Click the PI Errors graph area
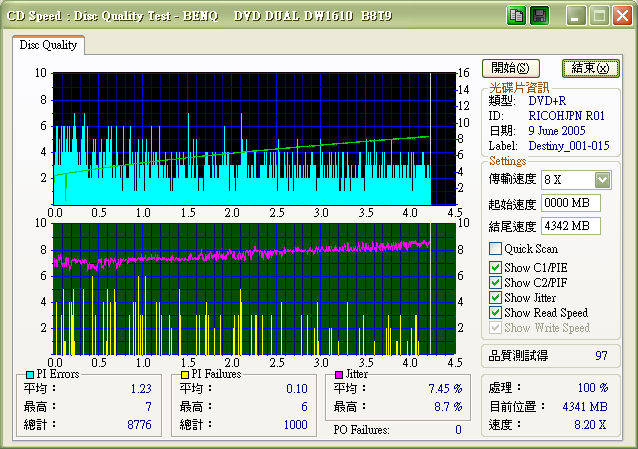 tap(254, 139)
